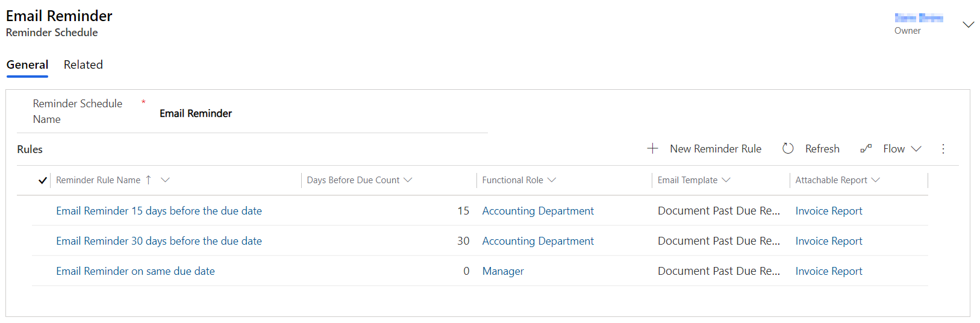Open the Days Before Due Count column dropdown

point(408,180)
